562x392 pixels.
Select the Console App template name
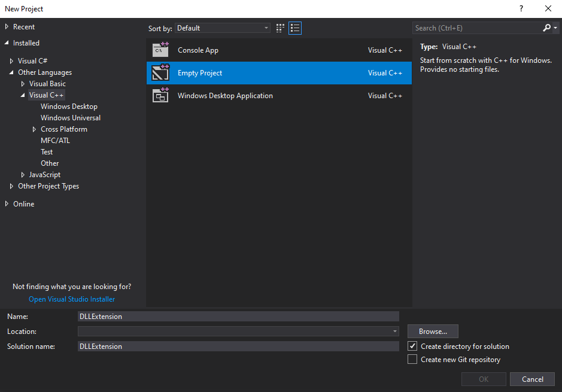[198, 50]
